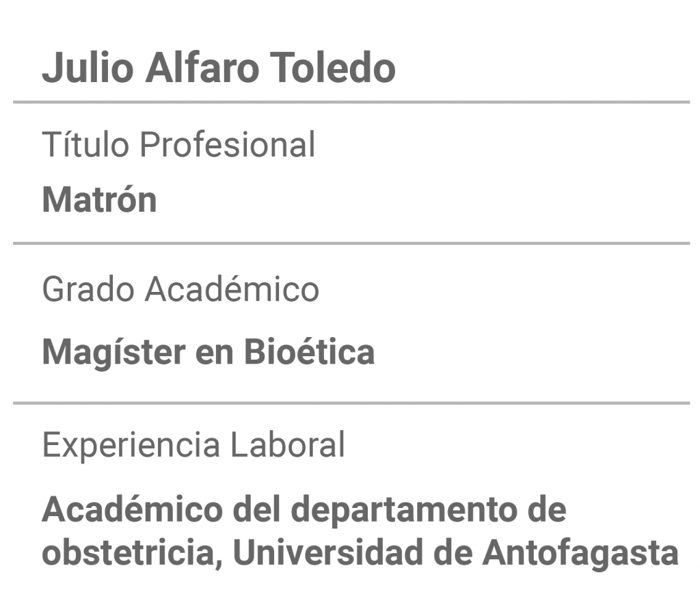Select the Experiencia Laboral label

coord(193,445)
